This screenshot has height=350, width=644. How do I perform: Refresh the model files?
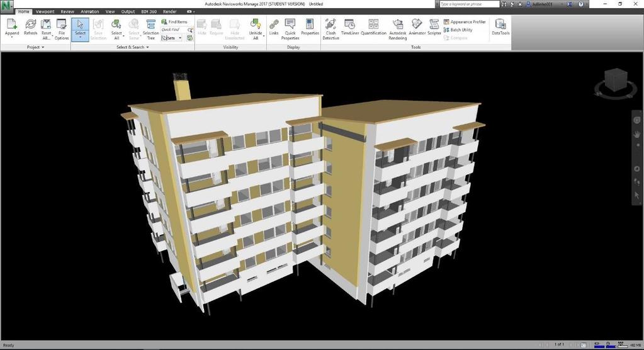tap(30, 27)
